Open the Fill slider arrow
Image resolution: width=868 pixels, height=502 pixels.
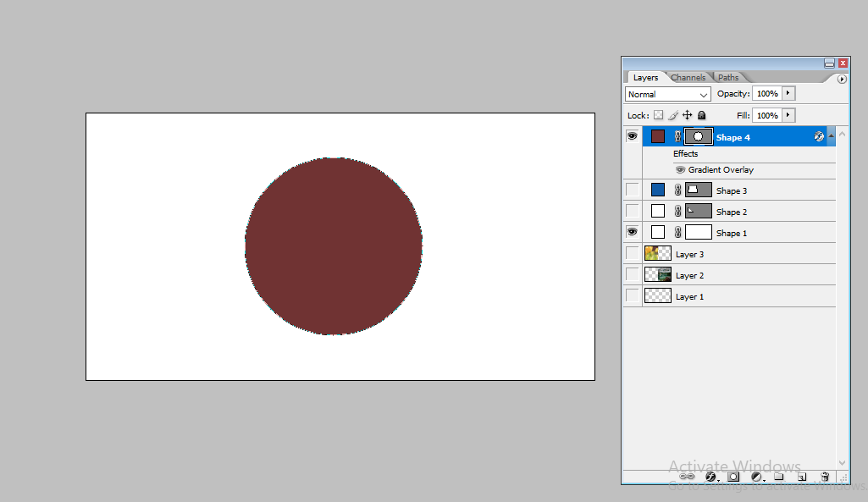pos(788,115)
